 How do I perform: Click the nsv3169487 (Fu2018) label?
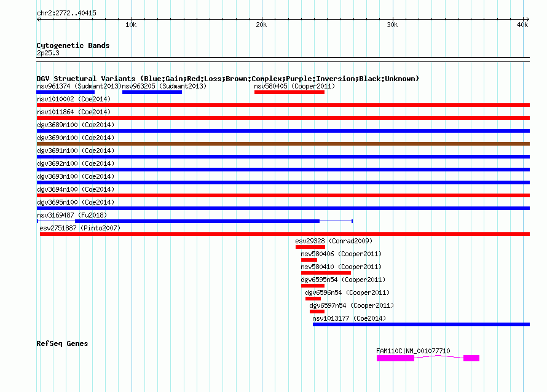[72, 215]
